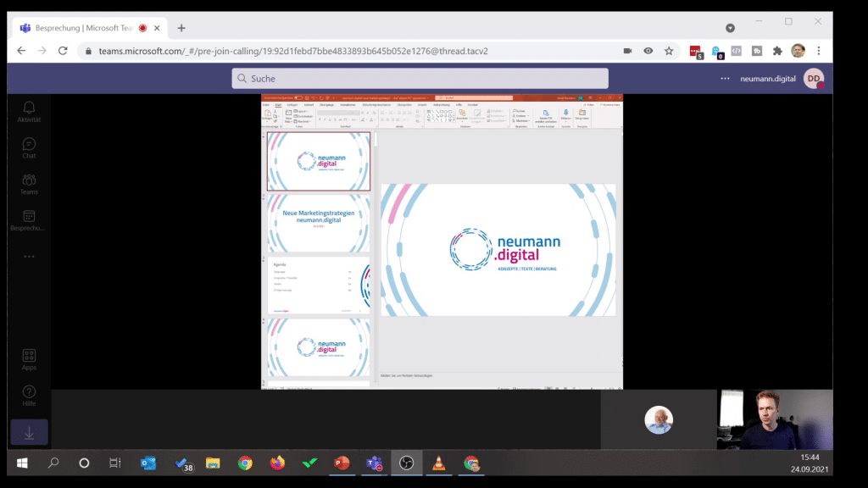Click the Kommentare button in PowerPoint
868x488 pixels.
pyautogui.click(x=610, y=104)
